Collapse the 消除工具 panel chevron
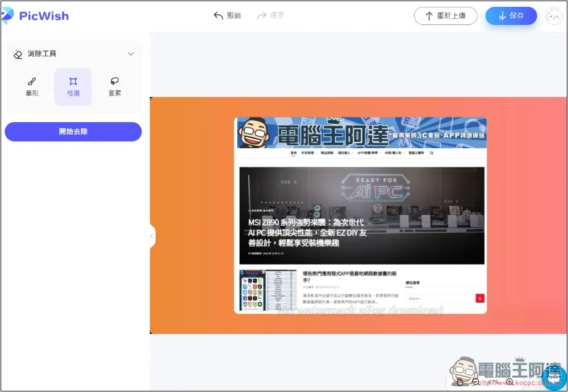The width and height of the screenshot is (568, 392). (x=131, y=54)
